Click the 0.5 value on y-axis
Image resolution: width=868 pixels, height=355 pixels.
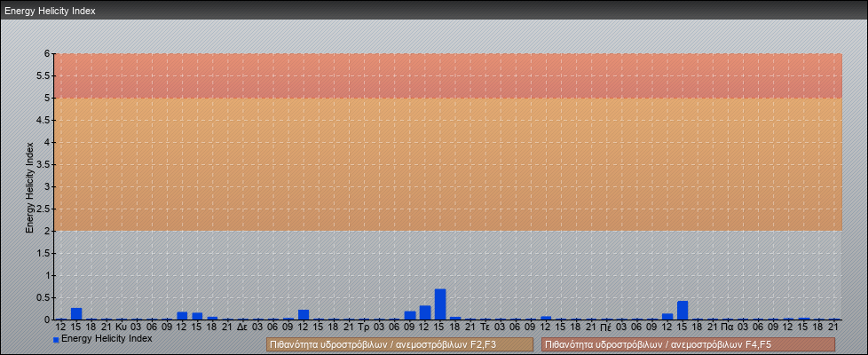tap(43, 297)
